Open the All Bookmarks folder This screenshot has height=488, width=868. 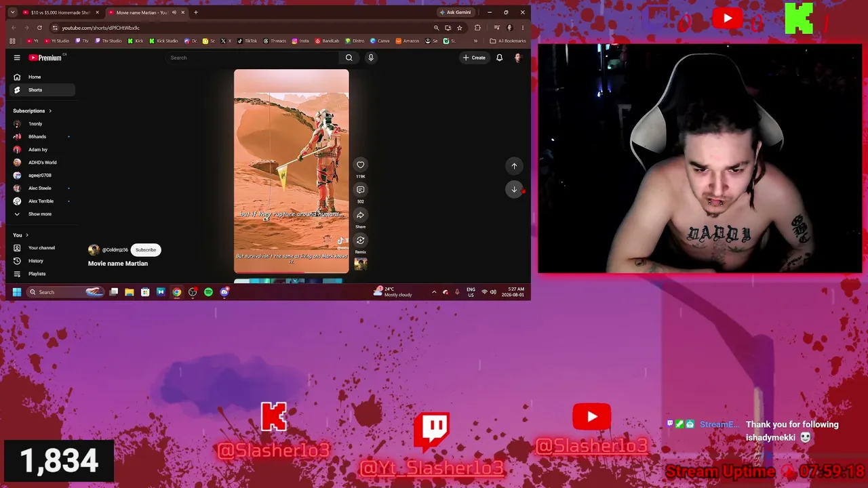click(x=508, y=41)
